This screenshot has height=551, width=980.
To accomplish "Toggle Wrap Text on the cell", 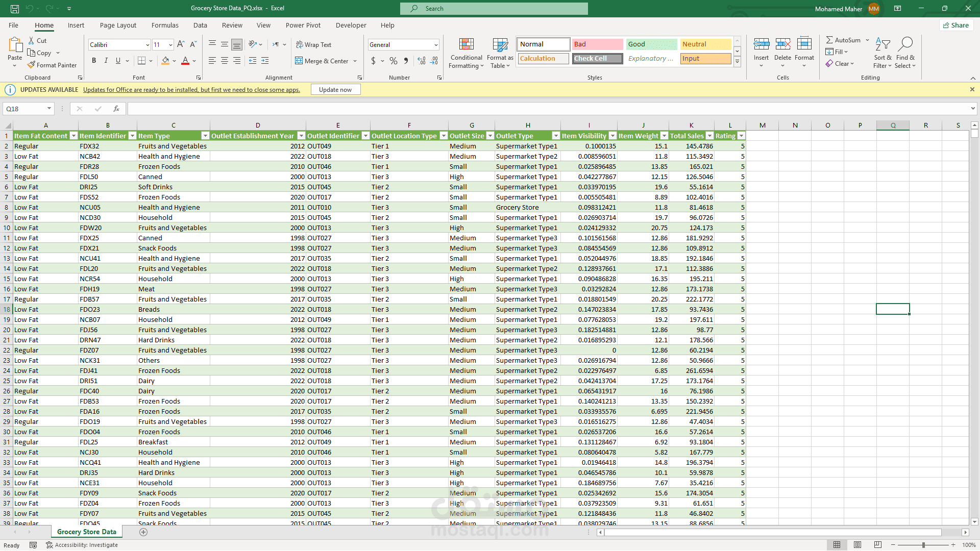I will (x=313, y=45).
